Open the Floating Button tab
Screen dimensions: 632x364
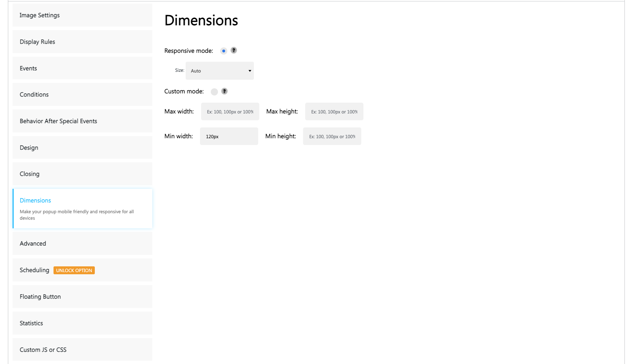82,297
